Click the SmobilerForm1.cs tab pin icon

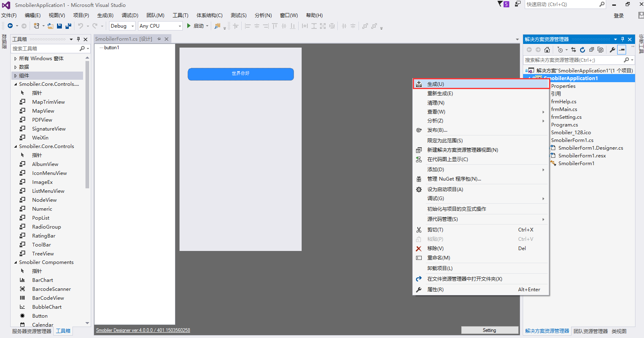point(159,39)
